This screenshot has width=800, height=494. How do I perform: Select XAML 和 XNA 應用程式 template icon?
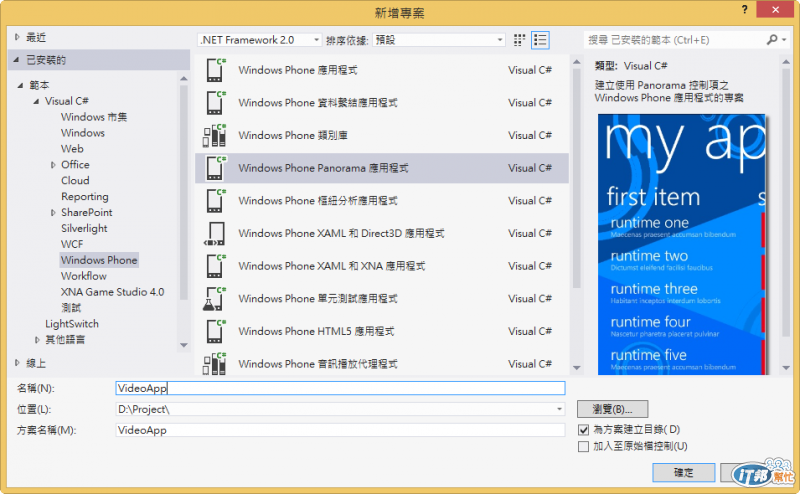pos(216,266)
